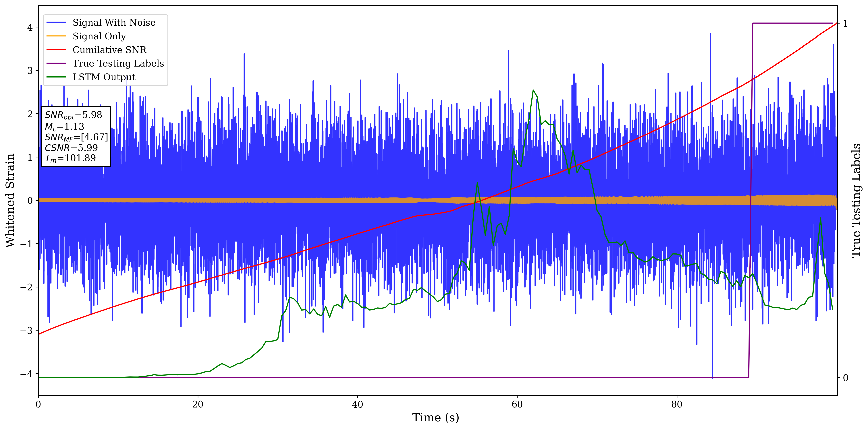Click the purple True Testing Labels legend line
The height and width of the screenshot is (429, 868).
[x=56, y=63]
